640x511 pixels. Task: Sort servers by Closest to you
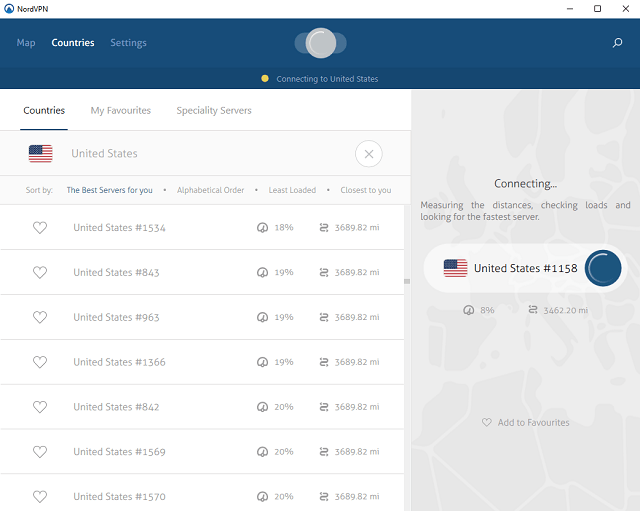(366, 190)
